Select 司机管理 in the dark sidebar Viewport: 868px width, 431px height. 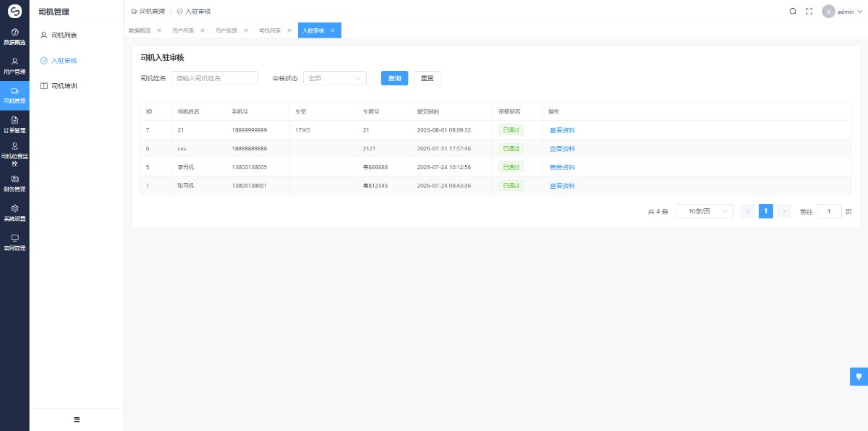(14, 95)
